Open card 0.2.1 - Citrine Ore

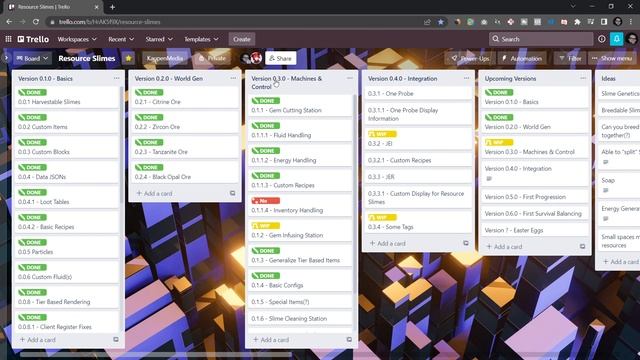(x=184, y=98)
